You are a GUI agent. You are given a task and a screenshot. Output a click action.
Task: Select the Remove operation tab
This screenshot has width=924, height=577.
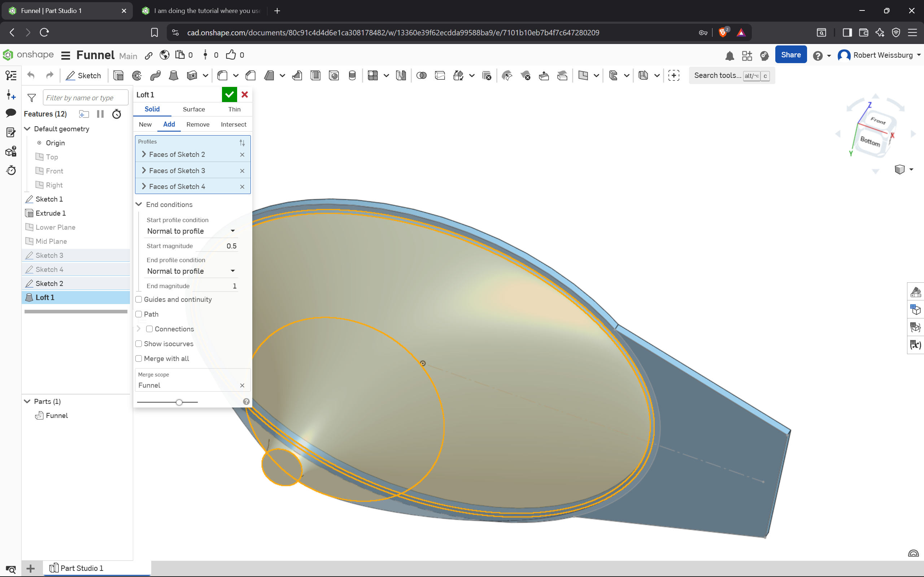[198, 124]
